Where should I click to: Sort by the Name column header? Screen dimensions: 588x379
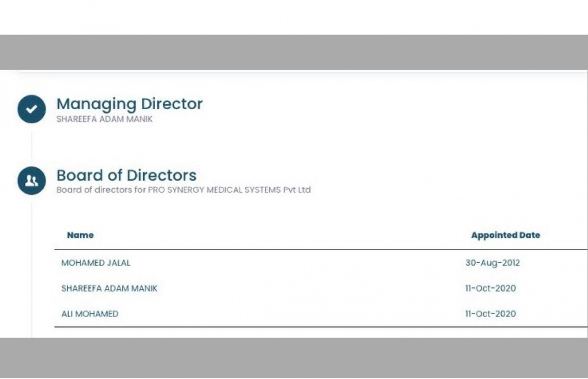click(x=80, y=235)
